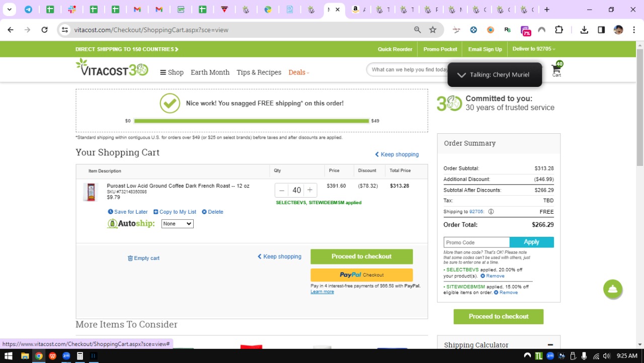Screen dimensions: 644x363
Task: Open Chrome profile avatar
Action: [618, 30]
